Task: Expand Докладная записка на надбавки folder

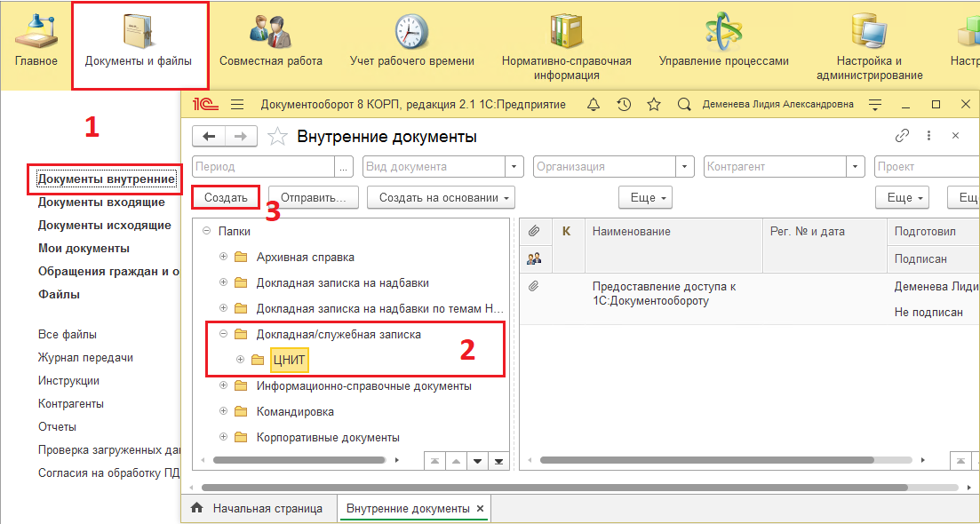Action: [223, 282]
